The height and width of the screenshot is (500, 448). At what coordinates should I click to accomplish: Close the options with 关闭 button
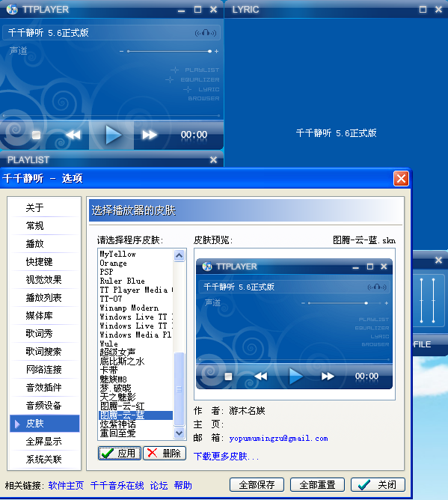coord(378,485)
